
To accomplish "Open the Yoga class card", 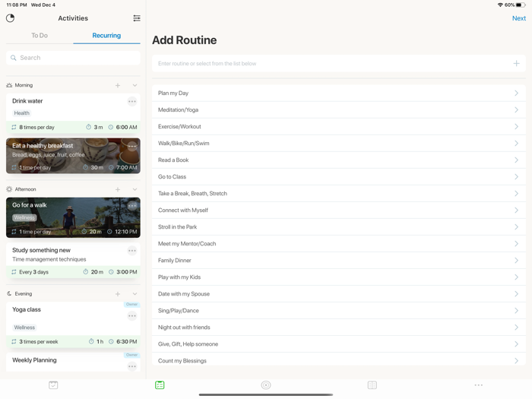I will click(x=73, y=325).
